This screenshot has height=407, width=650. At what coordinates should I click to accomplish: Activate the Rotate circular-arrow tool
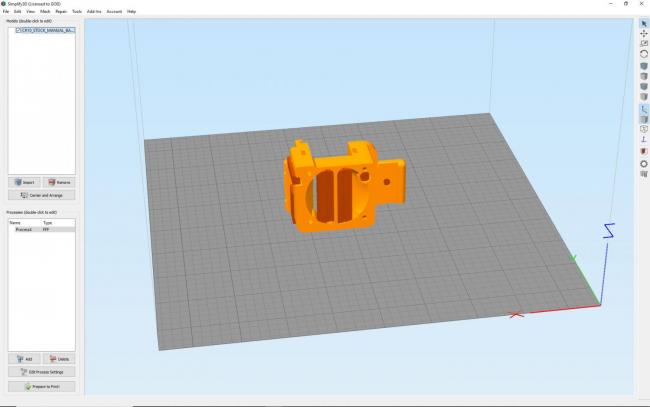click(643, 54)
